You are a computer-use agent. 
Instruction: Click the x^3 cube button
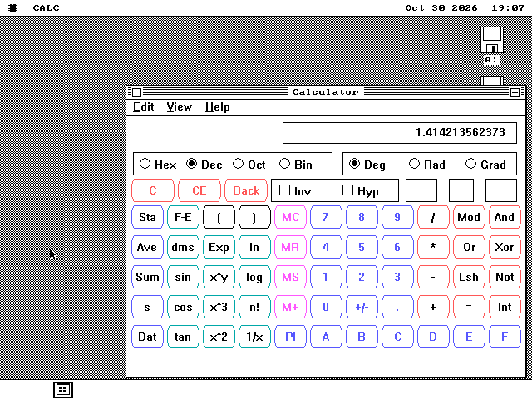tap(219, 307)
